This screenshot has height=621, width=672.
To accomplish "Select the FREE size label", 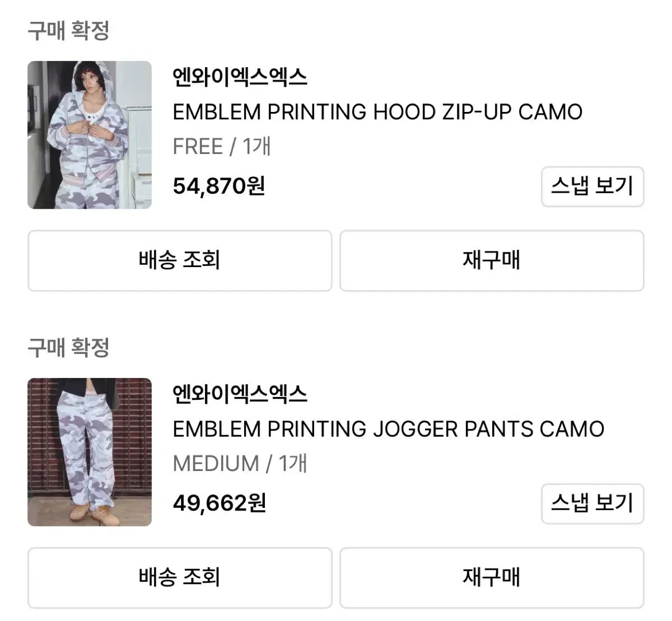I will click(x=198, y=147).
